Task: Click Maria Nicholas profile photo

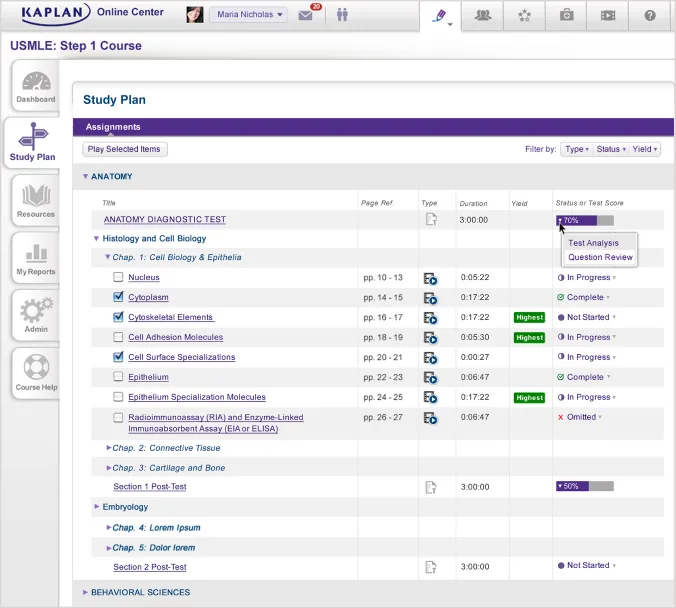Action: 195,15
